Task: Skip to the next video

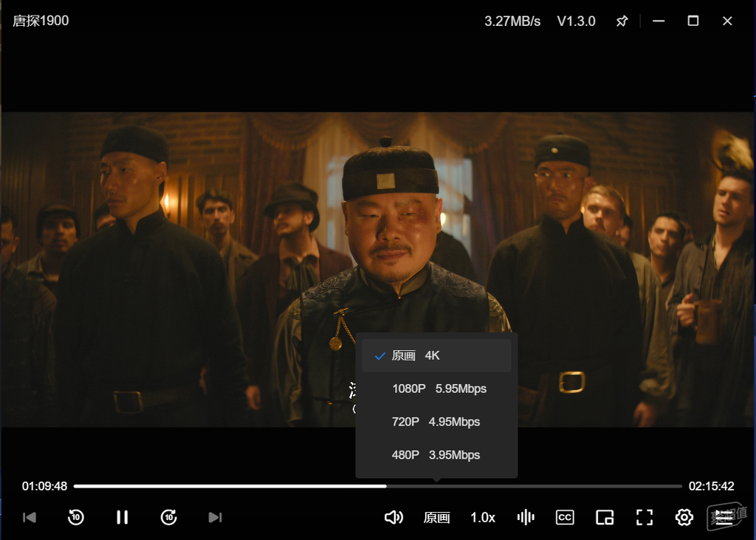Action: pyautogui.click(x=215, y=517)
